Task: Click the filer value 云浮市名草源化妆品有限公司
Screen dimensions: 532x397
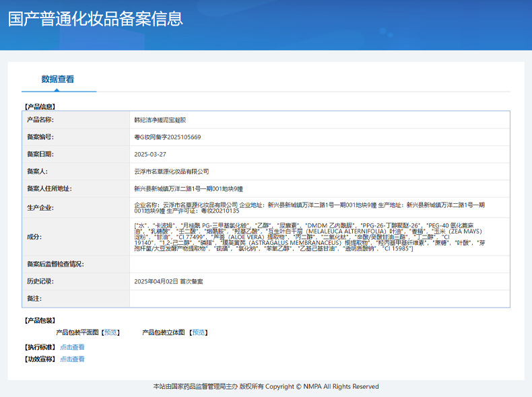Action: click(171, 172)
